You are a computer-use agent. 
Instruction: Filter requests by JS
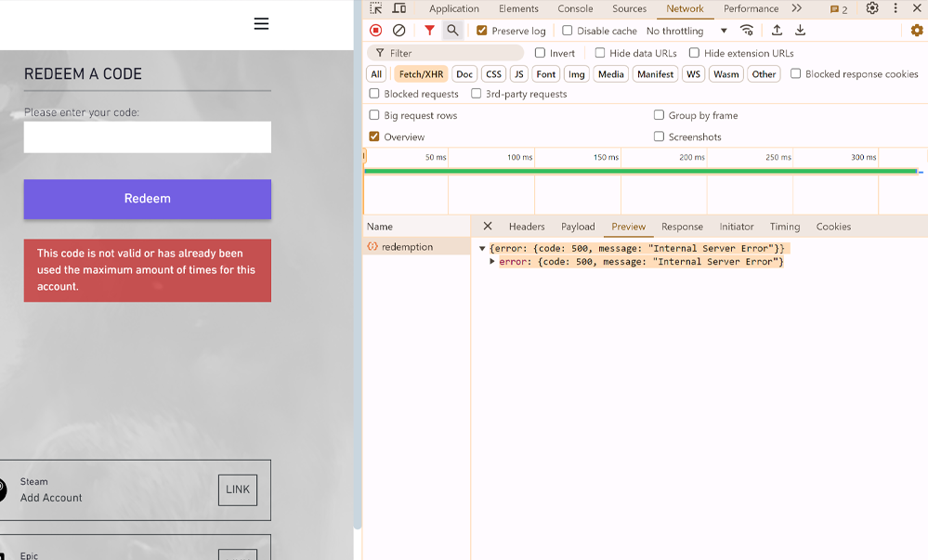pyautogui.click(x=519, y=74)
